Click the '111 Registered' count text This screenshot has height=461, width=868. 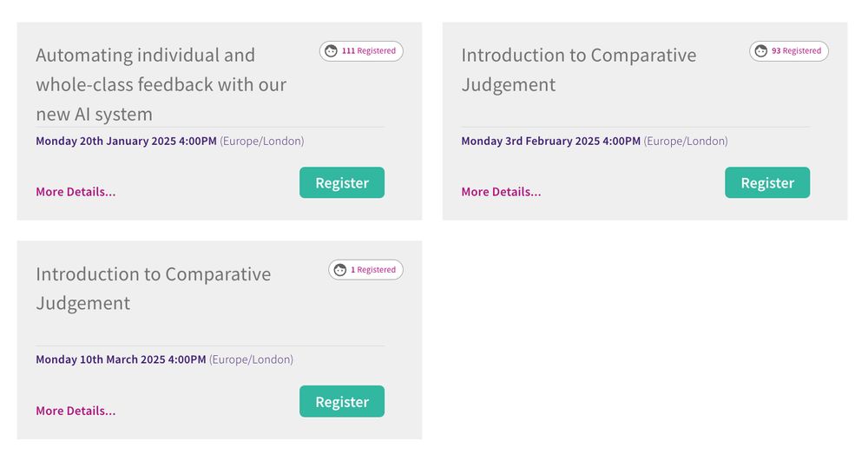[x=369, y=51]
